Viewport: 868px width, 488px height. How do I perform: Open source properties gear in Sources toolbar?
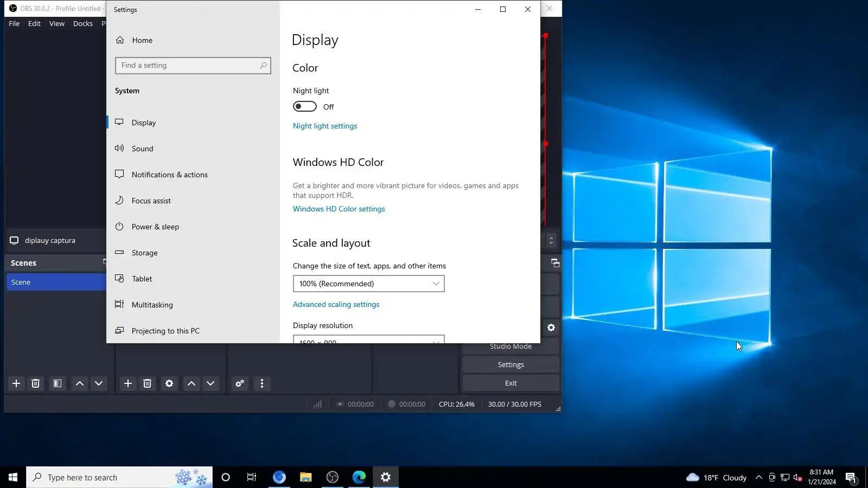coord(169,383)
